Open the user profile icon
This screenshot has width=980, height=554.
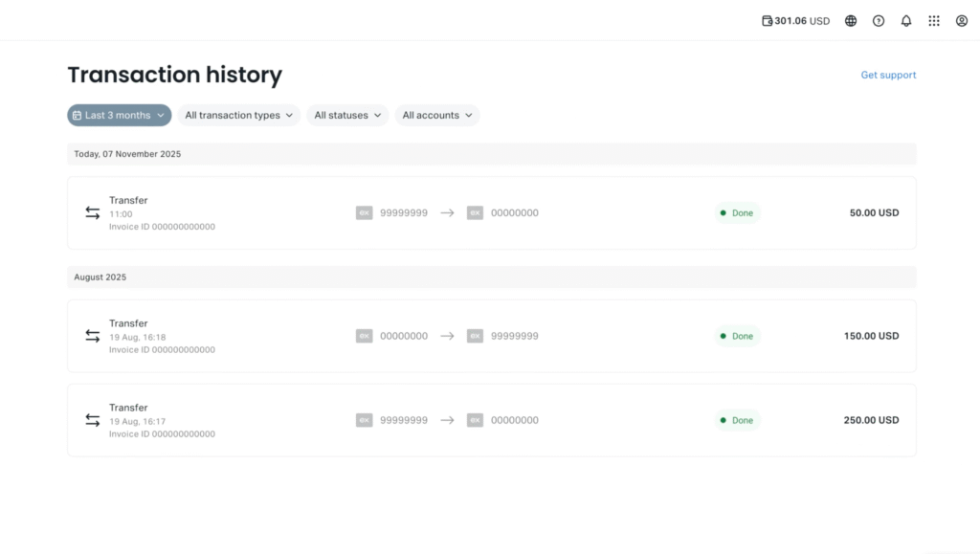962,21
